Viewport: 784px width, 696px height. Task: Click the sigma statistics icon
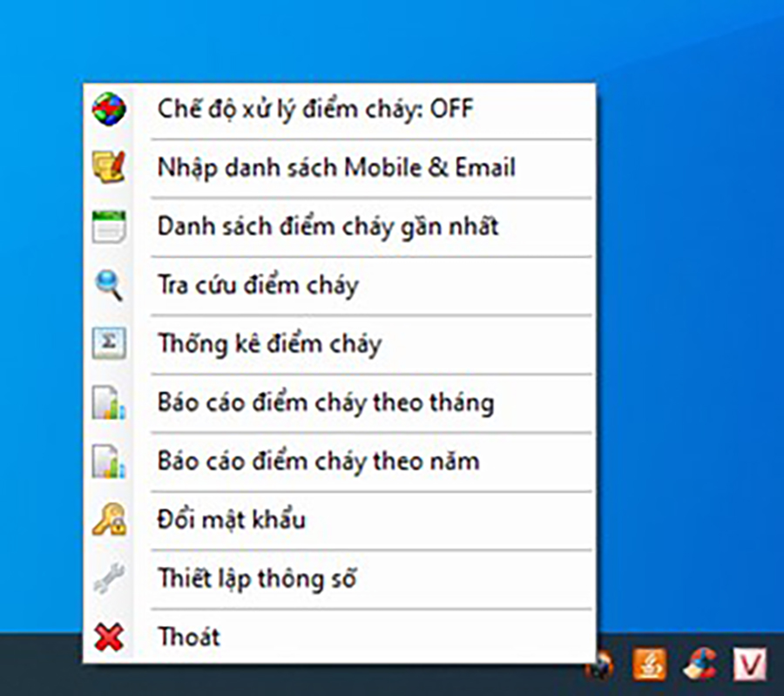(x=109, y=343)
